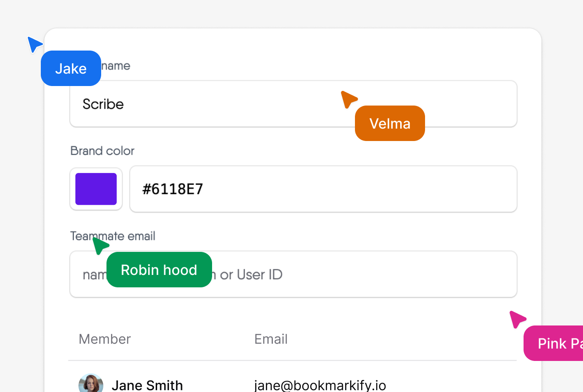Click Jane Smith's avatar photo
Screen dimensions: 583x392
[91, 384]
